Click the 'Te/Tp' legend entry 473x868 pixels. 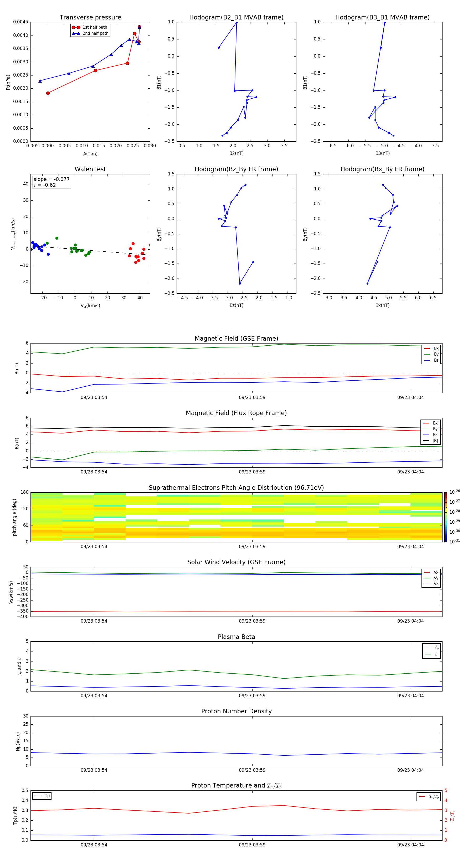point(429,797)
